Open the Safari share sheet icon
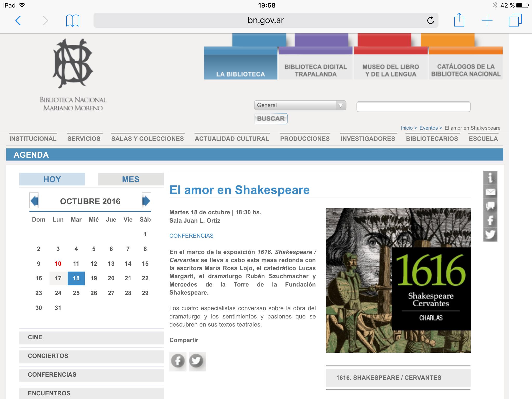The image size is (532, 399). [459, 20]
